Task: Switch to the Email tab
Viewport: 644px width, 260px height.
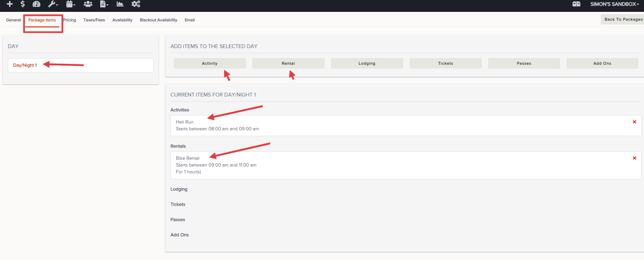Action: point(190,20)
